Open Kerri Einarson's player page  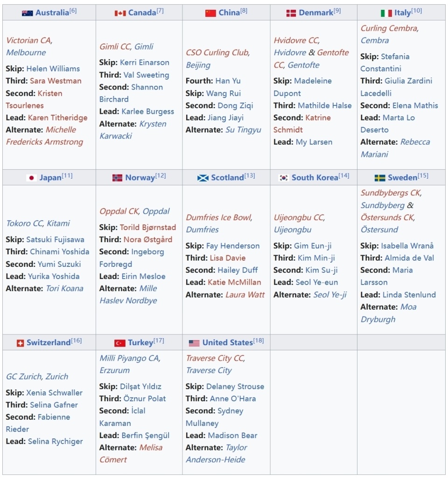point(145,63)
